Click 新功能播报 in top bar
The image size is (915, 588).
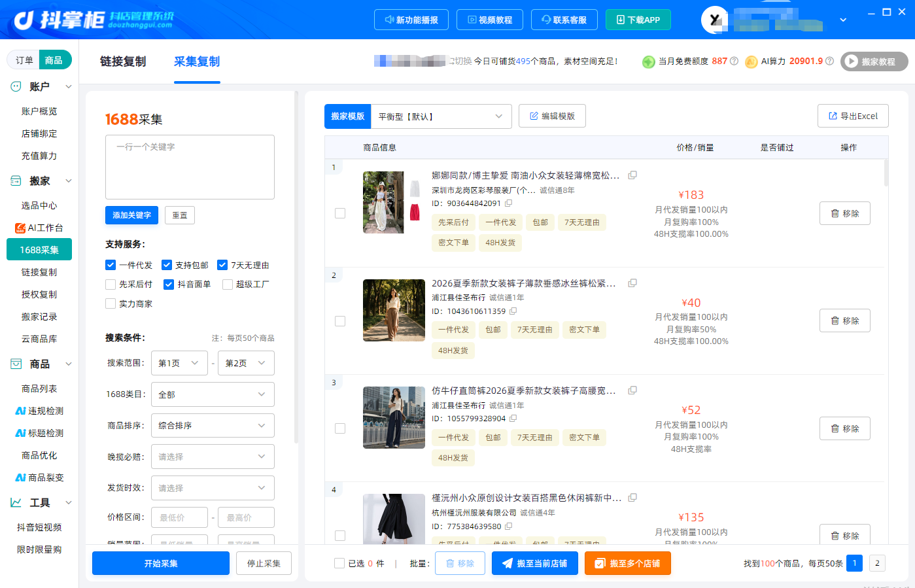(411, 20)
